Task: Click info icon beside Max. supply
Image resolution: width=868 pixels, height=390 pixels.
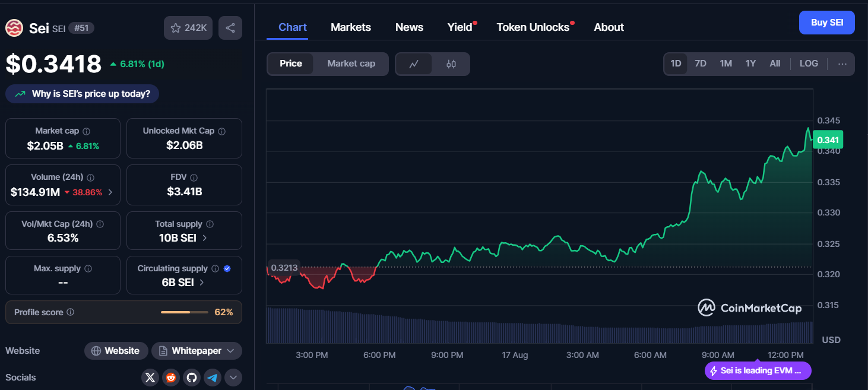Action: tap(88, 269)
